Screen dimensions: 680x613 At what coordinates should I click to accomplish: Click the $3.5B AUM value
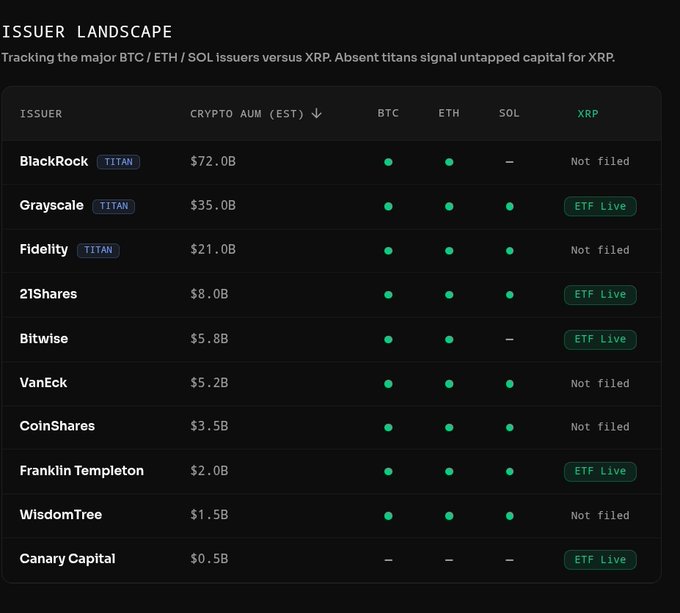coord(209,426)
